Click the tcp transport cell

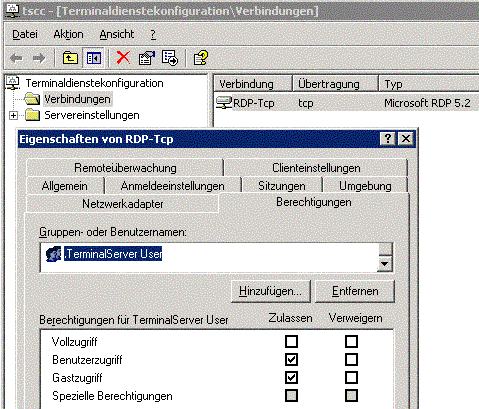306,103
